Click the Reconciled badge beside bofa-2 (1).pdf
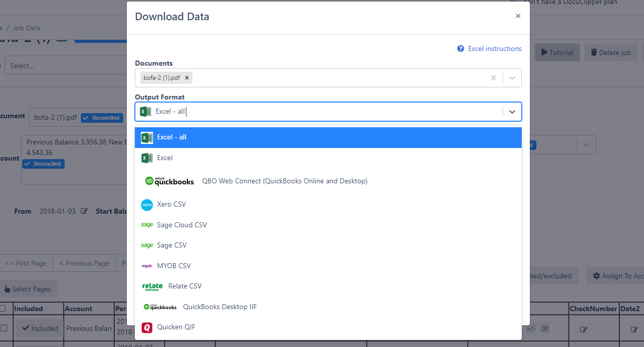Screen dimensions: 644x347 (102, 118)
